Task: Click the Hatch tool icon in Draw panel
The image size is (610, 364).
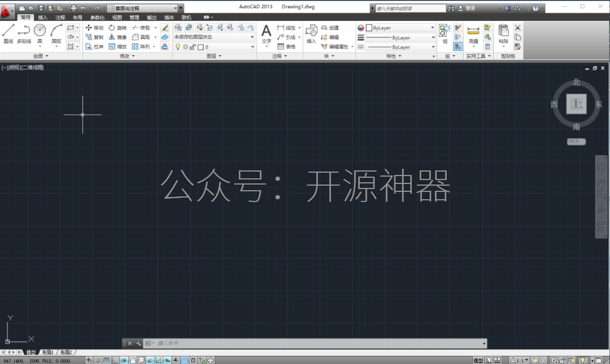Action: tap(71, 46)
